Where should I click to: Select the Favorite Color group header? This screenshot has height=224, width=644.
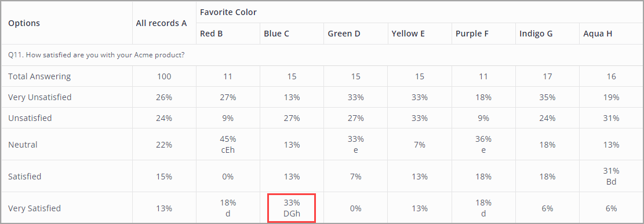point(228,12)
